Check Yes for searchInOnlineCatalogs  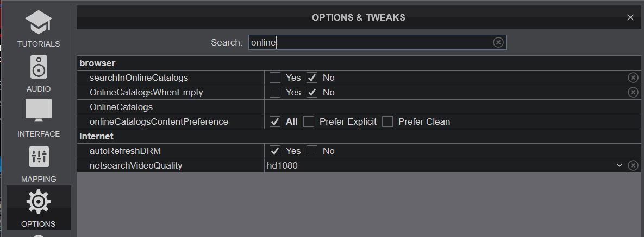[275, 78]
